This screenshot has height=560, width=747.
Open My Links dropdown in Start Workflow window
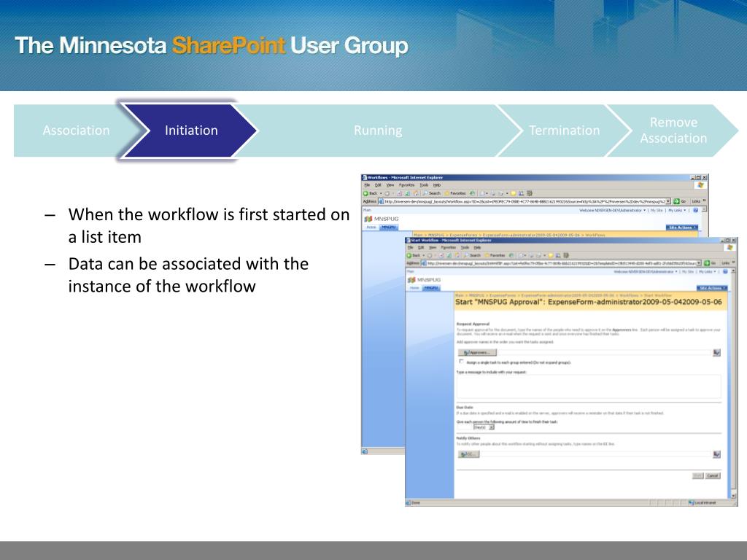pyautogui.click(x=707, y=272)
